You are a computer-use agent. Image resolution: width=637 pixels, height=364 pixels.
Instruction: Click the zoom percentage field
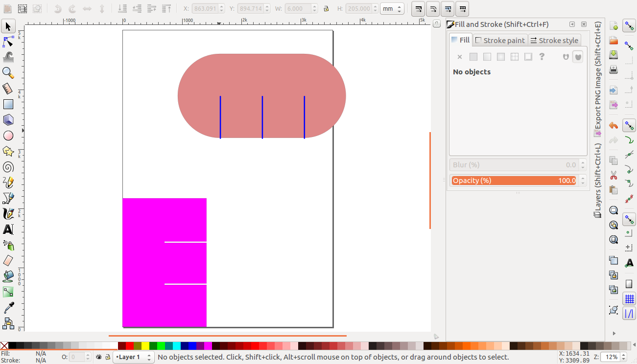tap(609, 357)
